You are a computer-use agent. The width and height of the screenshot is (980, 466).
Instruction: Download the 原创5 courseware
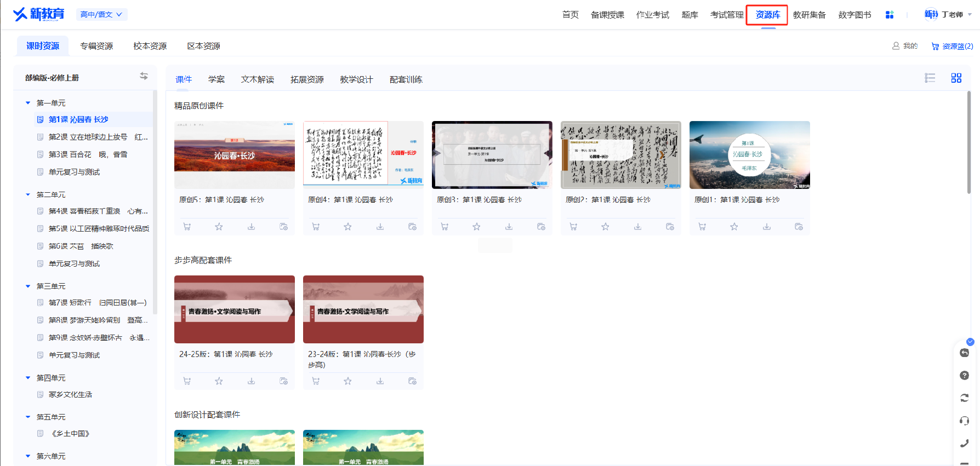pos(251,227)
